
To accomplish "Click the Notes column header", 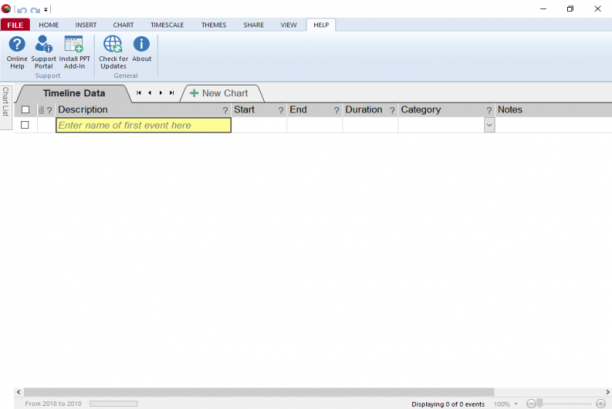I will pyautogui.click(x=553, y=110).
